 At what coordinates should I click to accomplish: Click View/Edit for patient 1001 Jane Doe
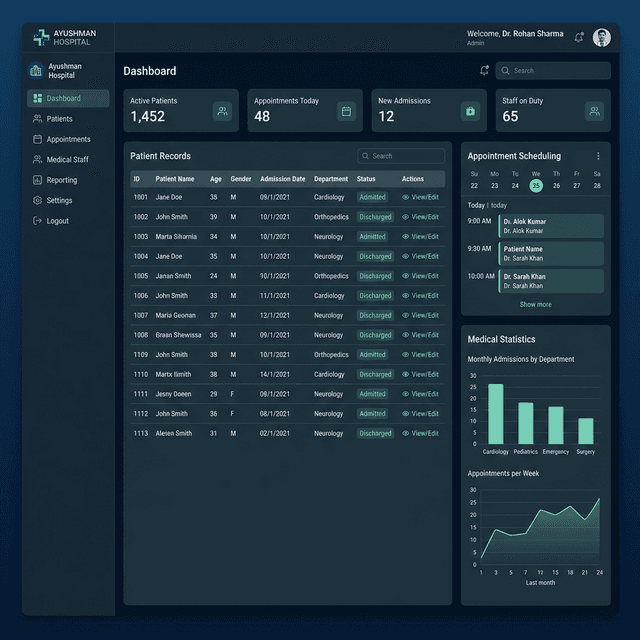tap(420, 197)
